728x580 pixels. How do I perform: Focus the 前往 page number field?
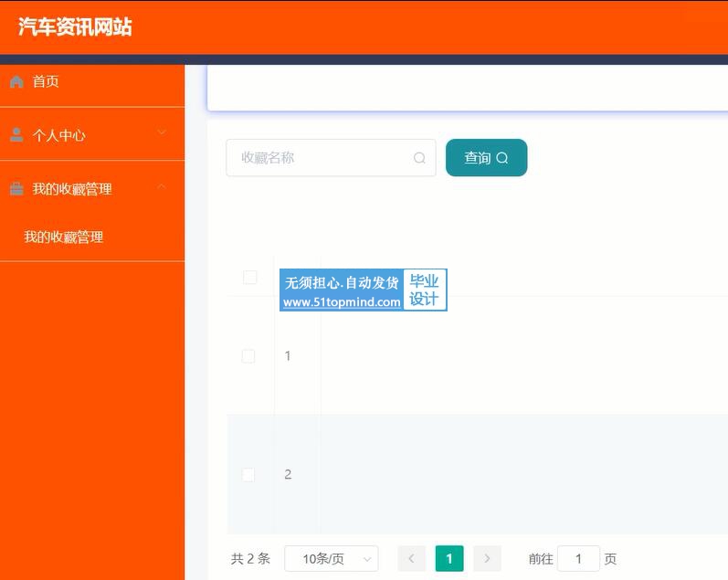[x=578, y=559]
